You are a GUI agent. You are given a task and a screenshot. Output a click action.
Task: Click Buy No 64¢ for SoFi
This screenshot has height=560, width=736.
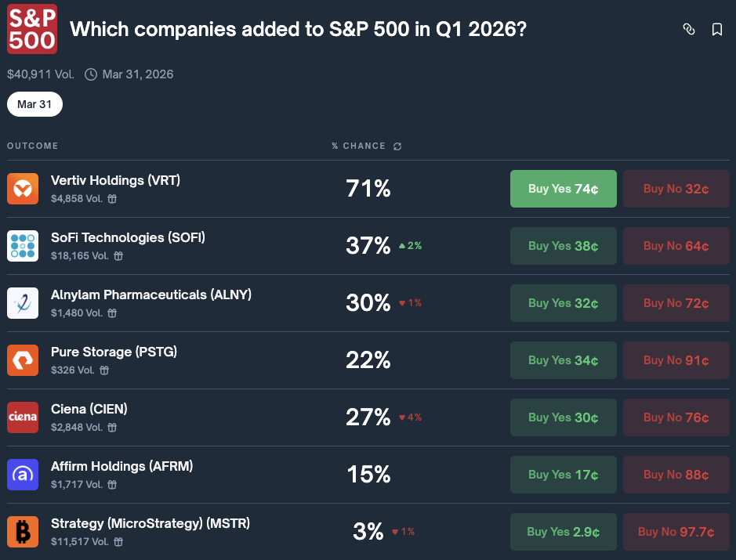[676, 246]
